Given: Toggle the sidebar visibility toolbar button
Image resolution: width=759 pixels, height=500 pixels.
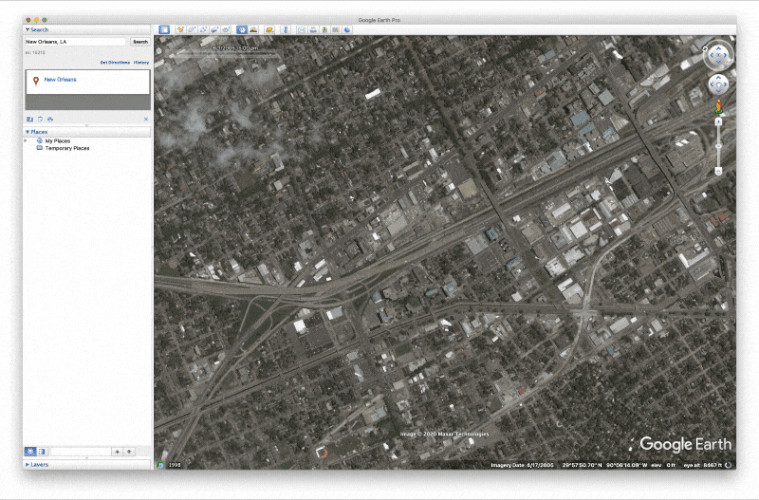Looking at the screenshot, I should click(x=164, y=30).
